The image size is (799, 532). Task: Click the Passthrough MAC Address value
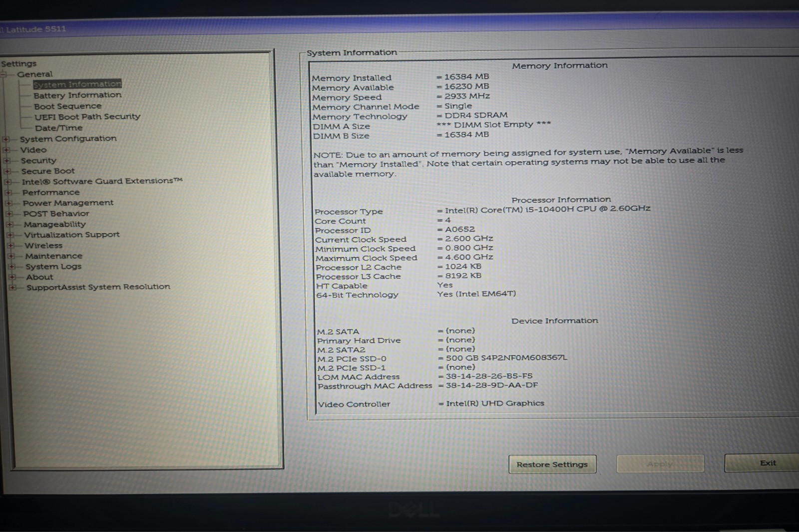[x=492, y=385]
